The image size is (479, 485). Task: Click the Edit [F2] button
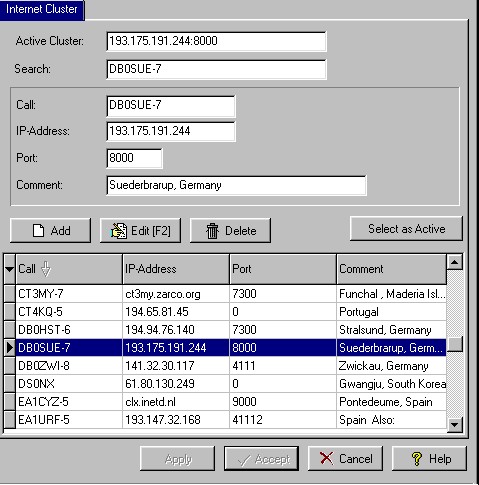click(x=140, y=230)
